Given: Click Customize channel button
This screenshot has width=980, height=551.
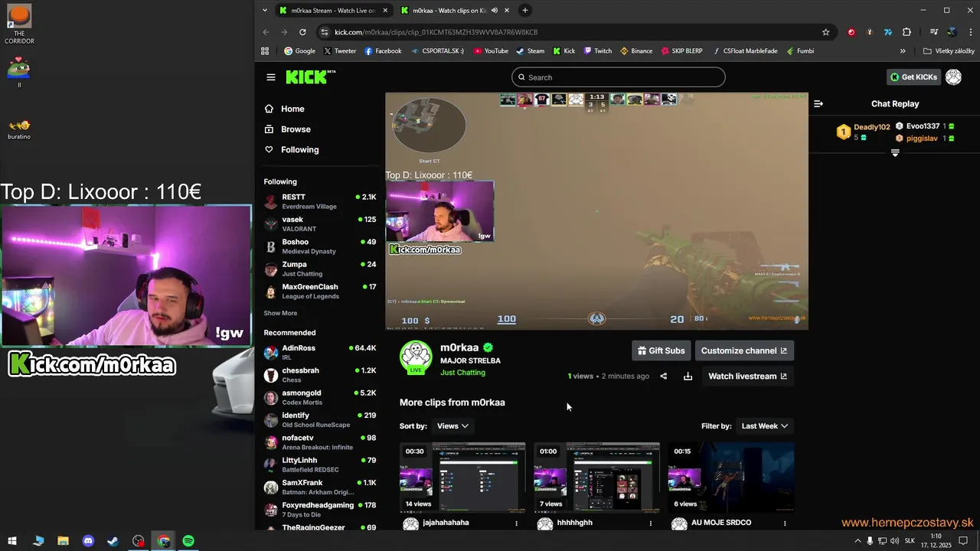Looking at the screenshot, I should tap(744, 350).
